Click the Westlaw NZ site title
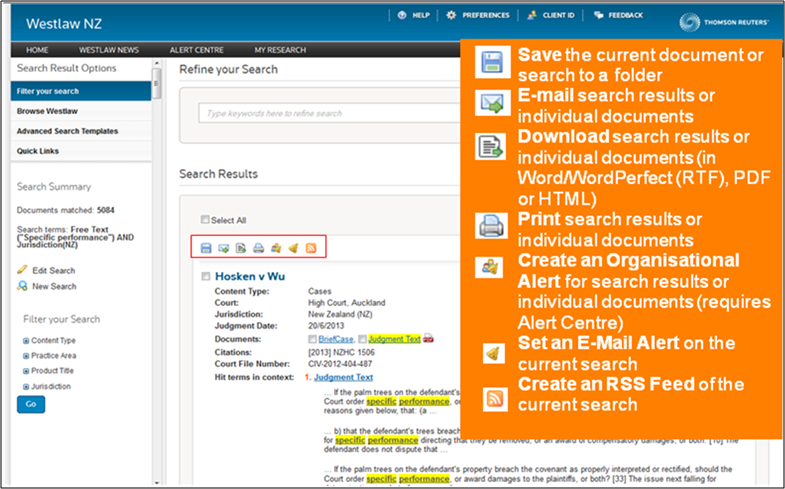The height and width of the screenshot is (489, 785). pyautogui.click(x=64, y=24)
